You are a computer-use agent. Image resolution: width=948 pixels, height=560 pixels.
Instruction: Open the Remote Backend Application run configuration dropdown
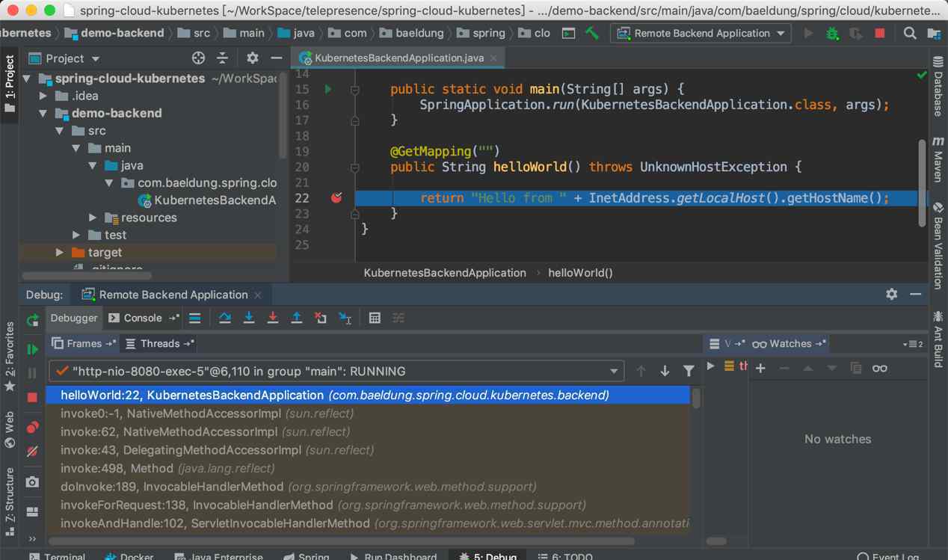pos(701,33)
